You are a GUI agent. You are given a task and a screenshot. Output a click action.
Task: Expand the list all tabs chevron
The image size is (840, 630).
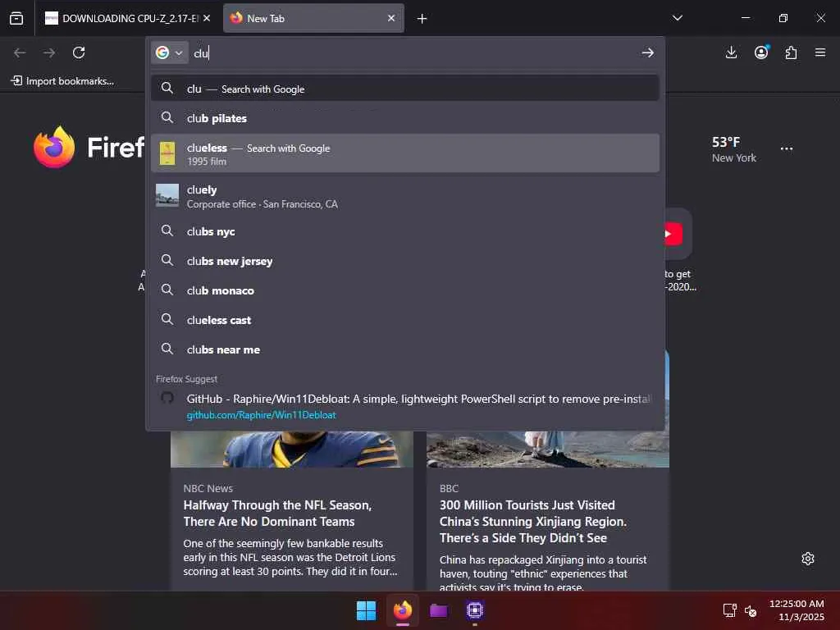point(677,18)
